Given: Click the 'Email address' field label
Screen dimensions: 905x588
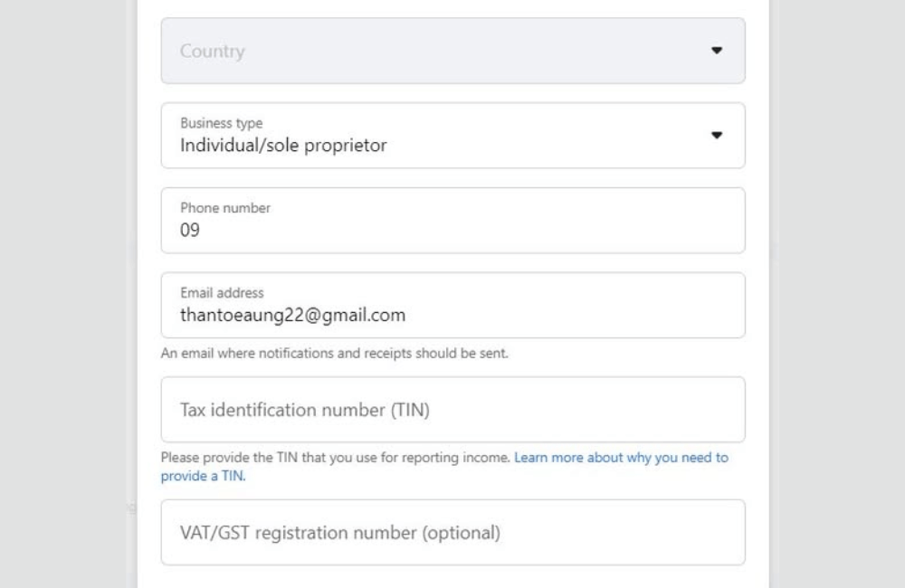Looking at the screenshot, I should tap(222, 293).
